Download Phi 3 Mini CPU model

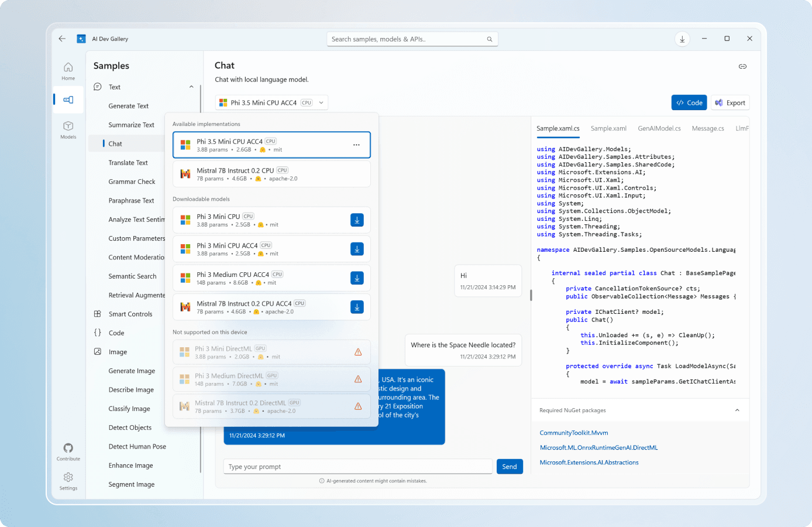coord(357,220)
